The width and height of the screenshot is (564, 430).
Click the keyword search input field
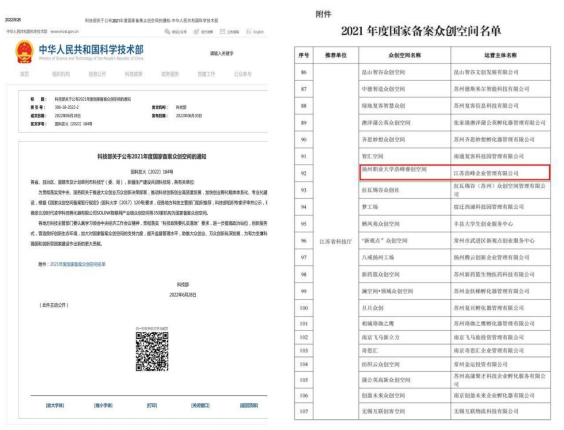pos(222,53)
